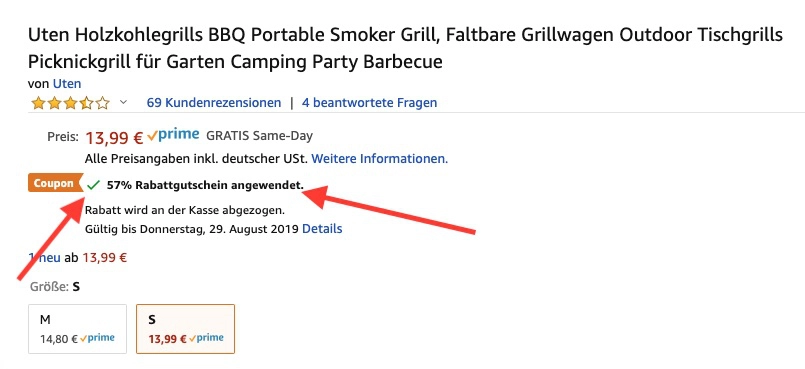Click 57% Rabattgutschein angewendet text
Screen dimensions: 805x369
tap(205, 185)
